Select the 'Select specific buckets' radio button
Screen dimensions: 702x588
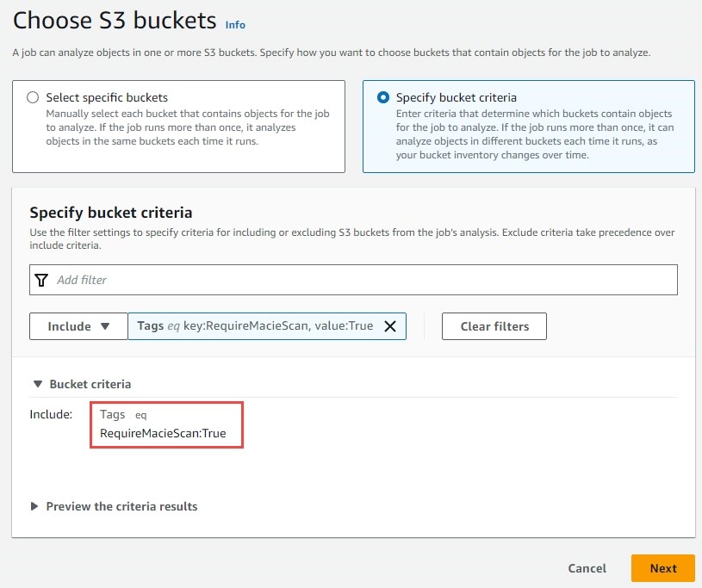pyautogui.click(x=33, y=97)
